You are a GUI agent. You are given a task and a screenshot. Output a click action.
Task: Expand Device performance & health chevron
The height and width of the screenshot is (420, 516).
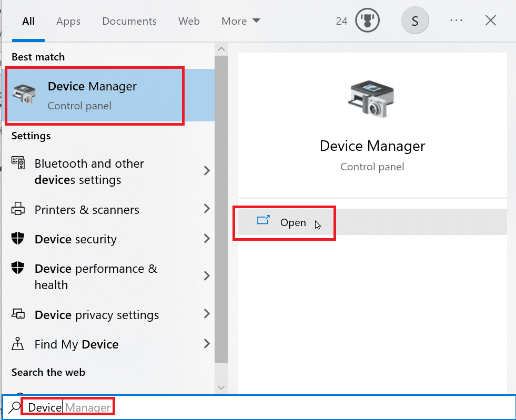pyautogui.click(x=207, y=275)
